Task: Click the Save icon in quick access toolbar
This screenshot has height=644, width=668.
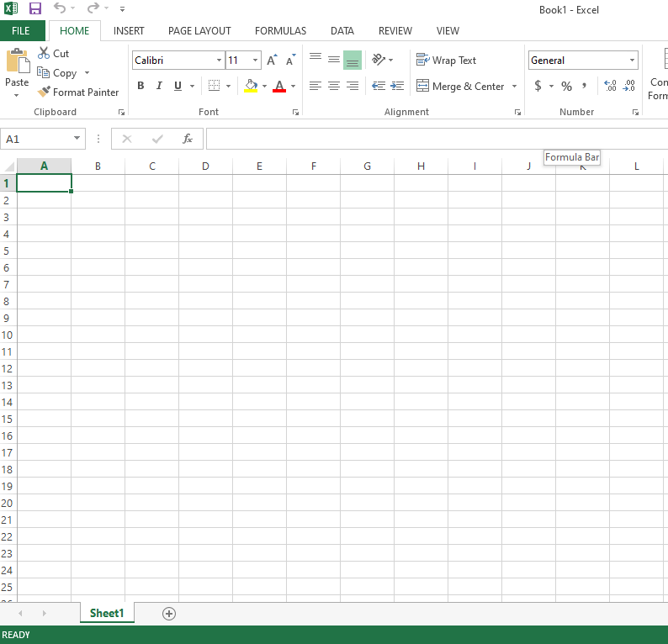Action: (34, 8)
